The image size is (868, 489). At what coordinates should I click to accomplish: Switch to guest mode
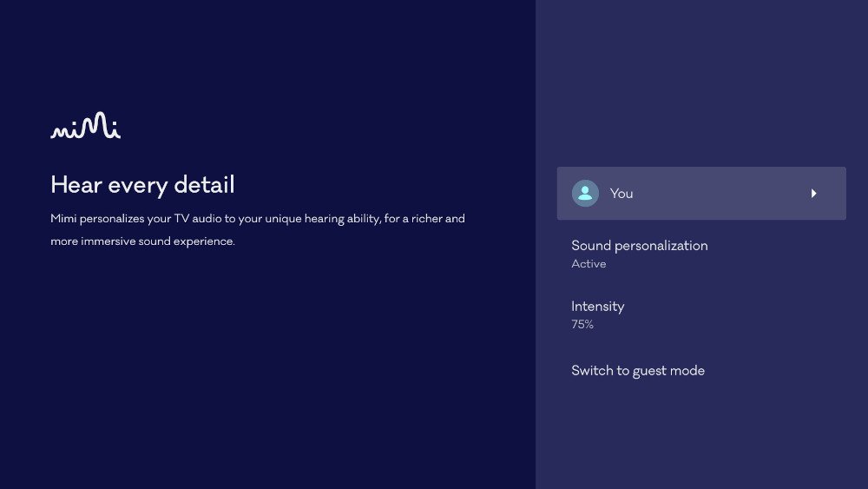tap(638, 371)
